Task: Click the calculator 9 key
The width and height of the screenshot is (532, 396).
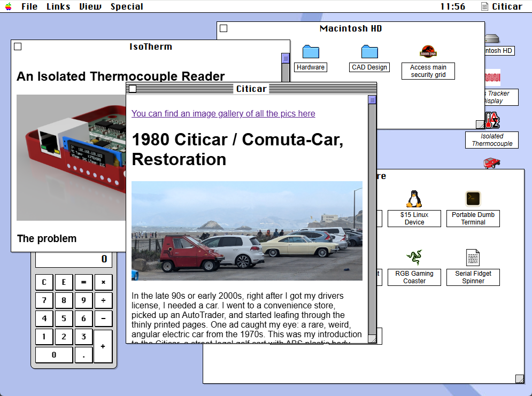Action: click(x=83, y=300)
